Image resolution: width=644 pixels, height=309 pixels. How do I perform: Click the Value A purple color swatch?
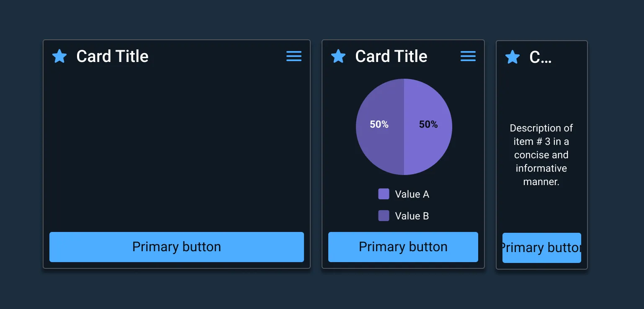click(384, 194)
